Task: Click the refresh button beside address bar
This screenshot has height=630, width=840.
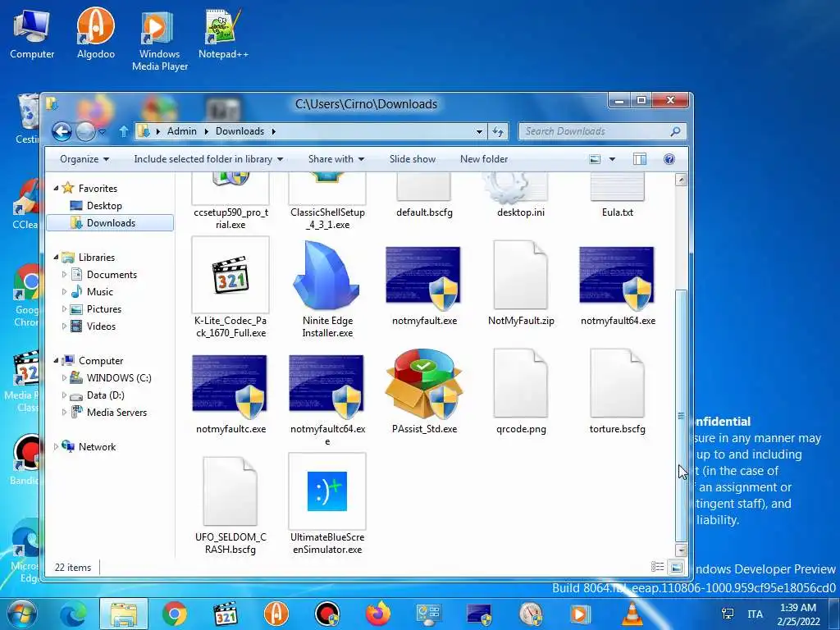Action: tap(498, 131)
